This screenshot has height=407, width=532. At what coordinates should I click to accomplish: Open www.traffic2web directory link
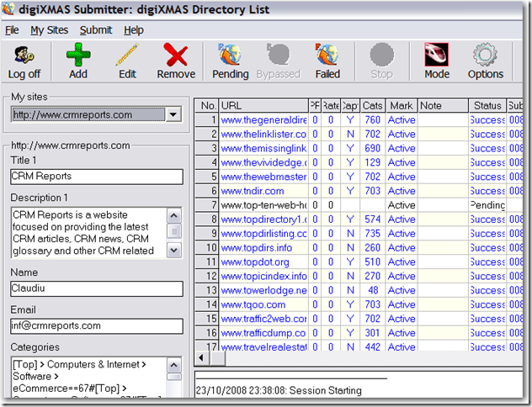[x=263, y=320]
